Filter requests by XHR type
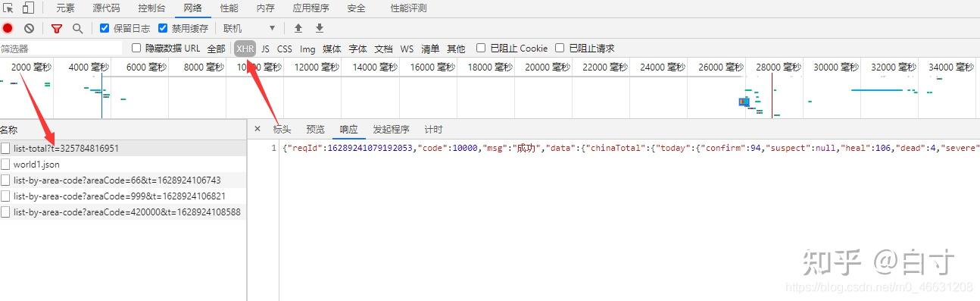980x301 pixels. 245,49
